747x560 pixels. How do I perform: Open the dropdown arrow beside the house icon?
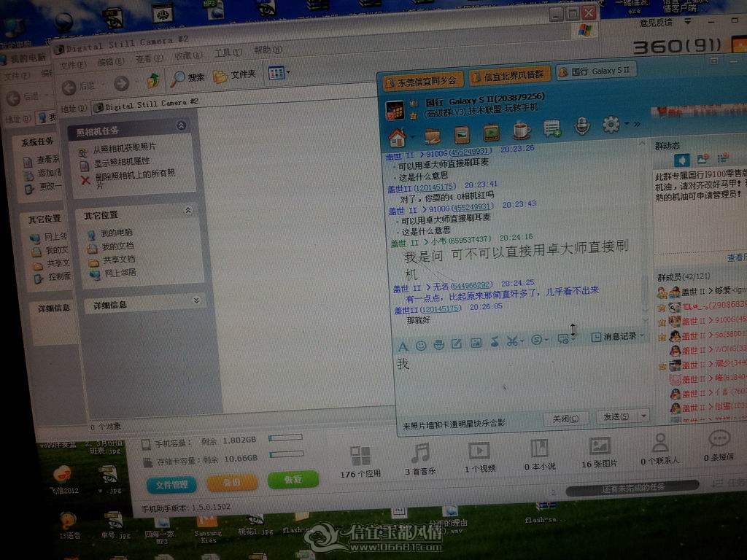point(413,137)
